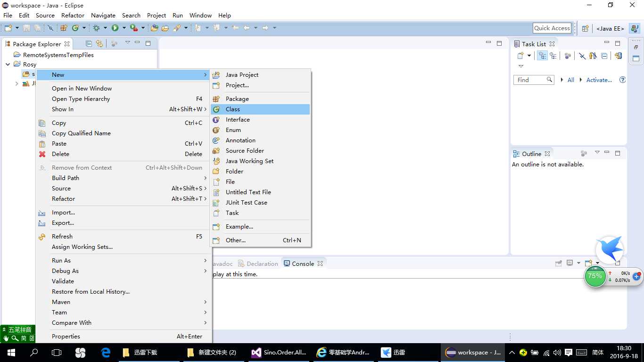Viewport: 644px width, 362px height.
Task: Click Refresh in the context menu
Action: pos(124,236)
